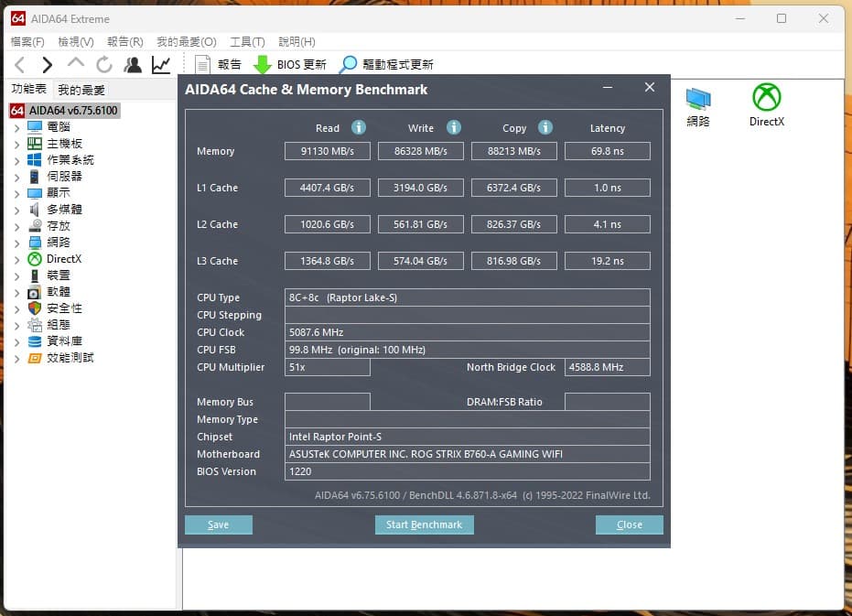The image size is (852, 616).
Task: Open 驅動程式更新 driver update search
Action: [386, 65]
